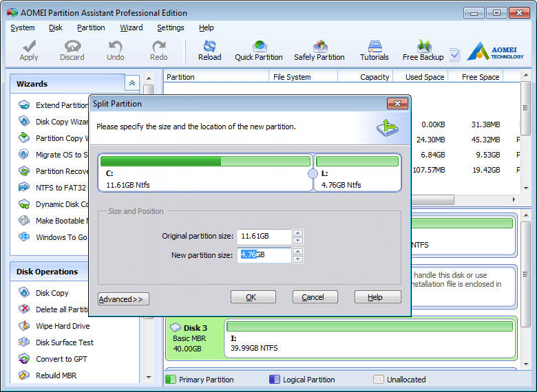Screen dimensions: 537x392
Task: Confirm split with OK button
Action: click(x=253, y=297)
